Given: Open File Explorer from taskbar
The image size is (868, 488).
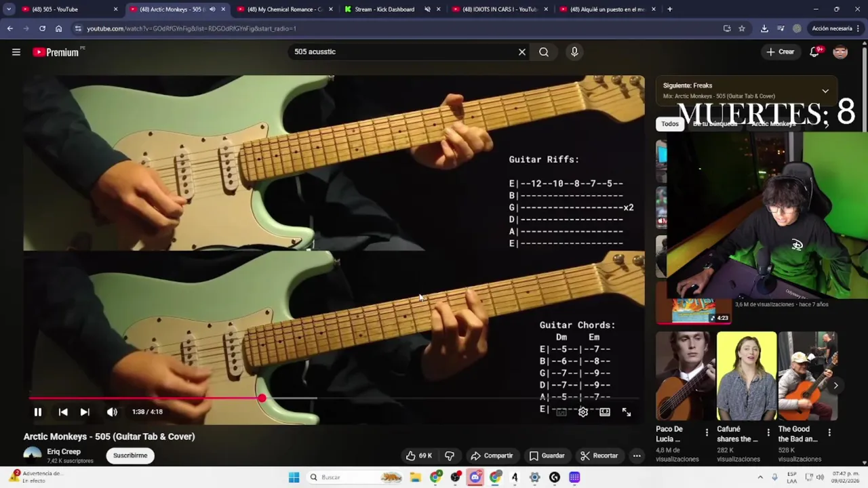Looking at the screenshot, I should pyautogui.click(x=415, y=477).
